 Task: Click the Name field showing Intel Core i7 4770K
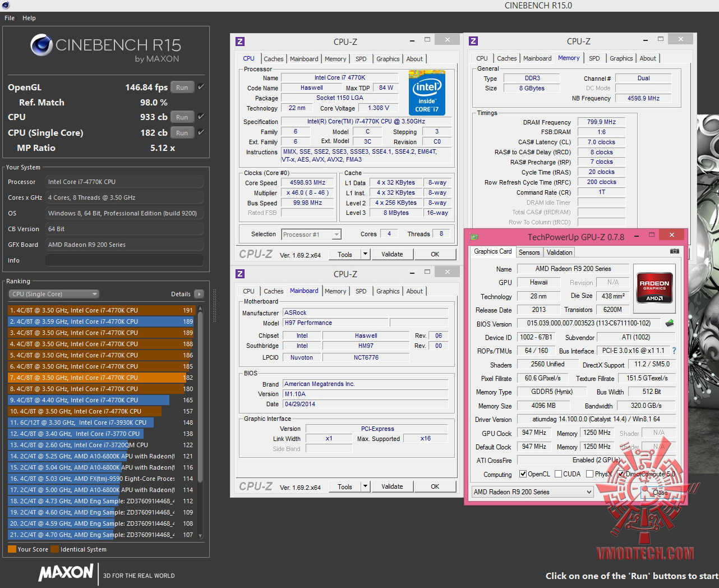[x=339, y=77]
